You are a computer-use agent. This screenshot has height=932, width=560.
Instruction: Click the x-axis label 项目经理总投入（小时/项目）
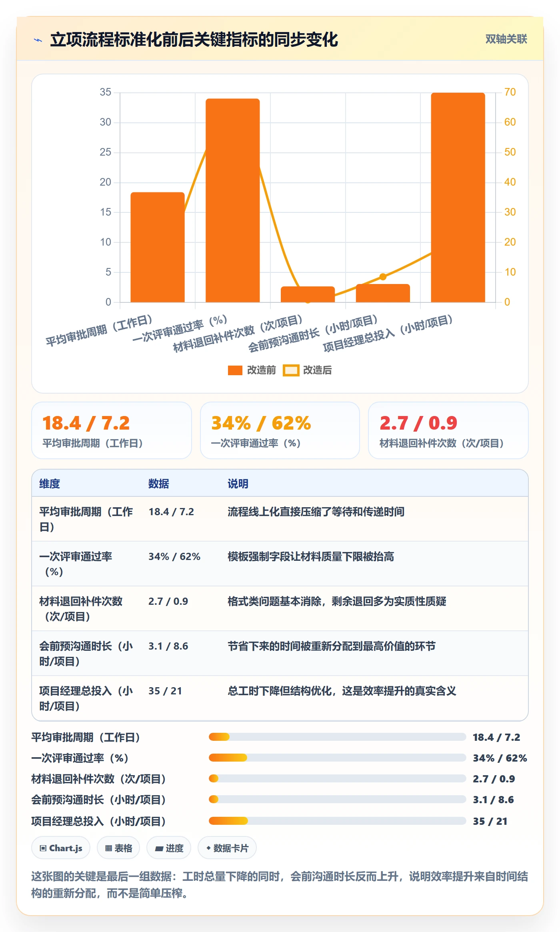pyautogui.click(x=388, y=334)
